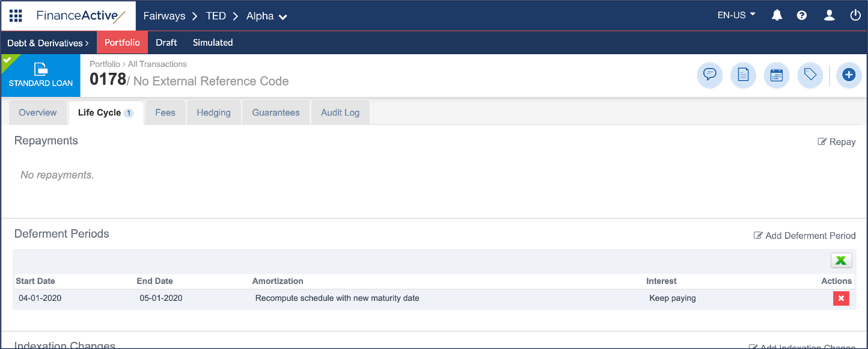Click the tag label icon
Viewport: 868px width, 349px height.
tap(810, 75)
